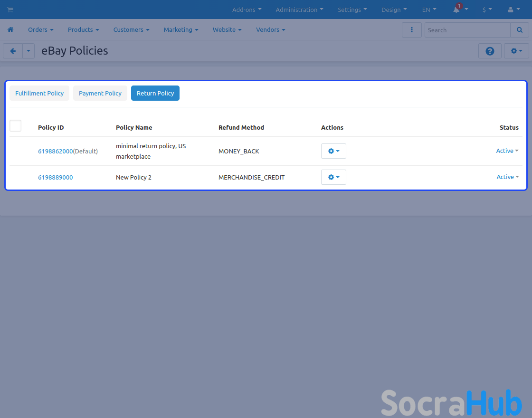Switch to the Fulfillment Policy tab

(x=39, y=94)
